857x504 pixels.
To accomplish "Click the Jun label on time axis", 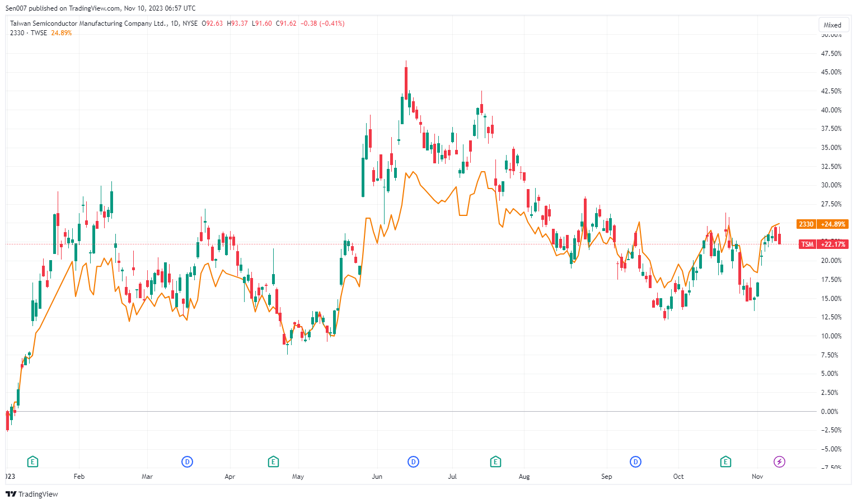I will pos(377,477).
